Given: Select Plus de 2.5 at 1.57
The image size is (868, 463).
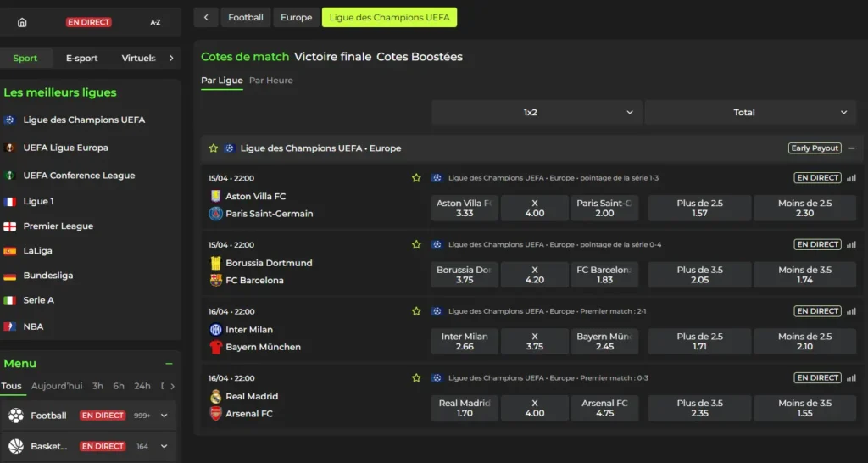Looking at the screenshot, I should pyautogui.click(x=699, y=209).
